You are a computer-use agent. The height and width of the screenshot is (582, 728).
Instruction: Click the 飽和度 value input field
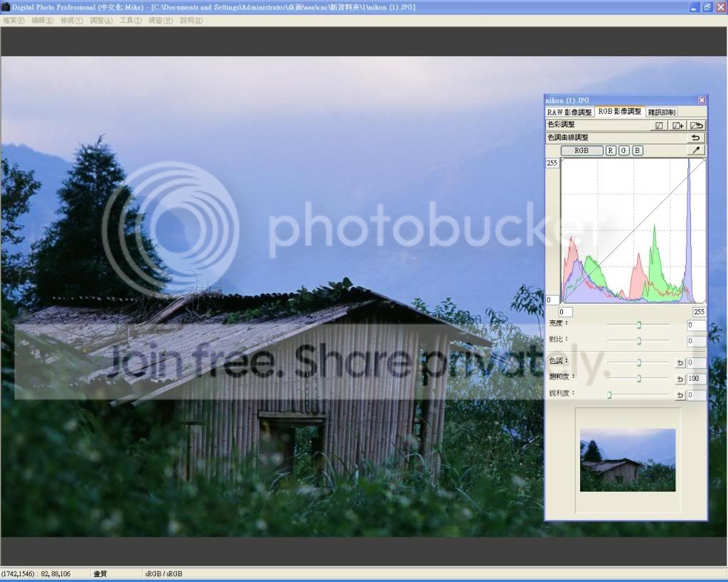point(696,379)
